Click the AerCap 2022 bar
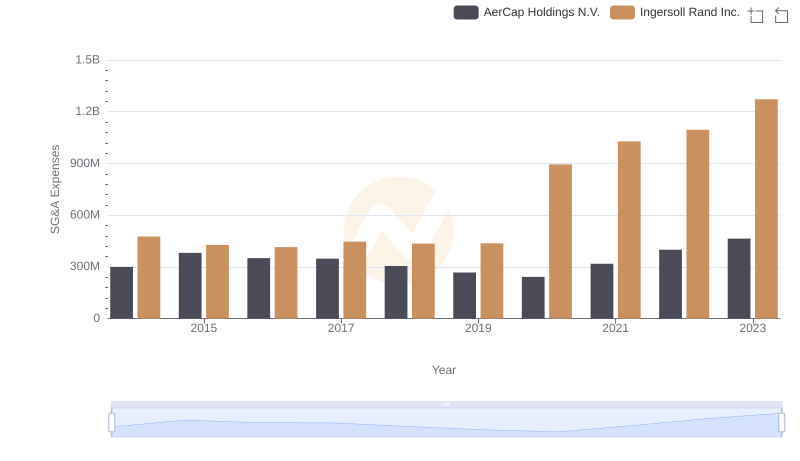Image resolution: width=800 pixels, height=461 pixels. tap(670, 284)
